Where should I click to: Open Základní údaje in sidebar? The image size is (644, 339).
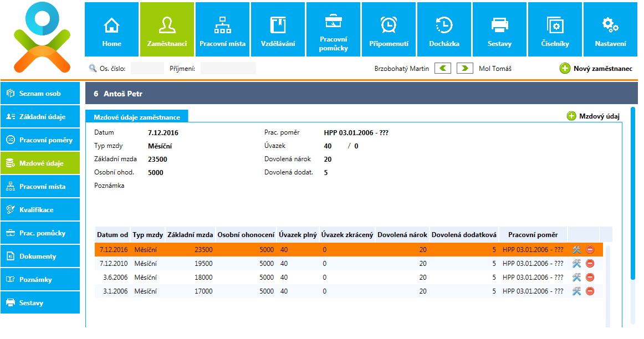40,116
